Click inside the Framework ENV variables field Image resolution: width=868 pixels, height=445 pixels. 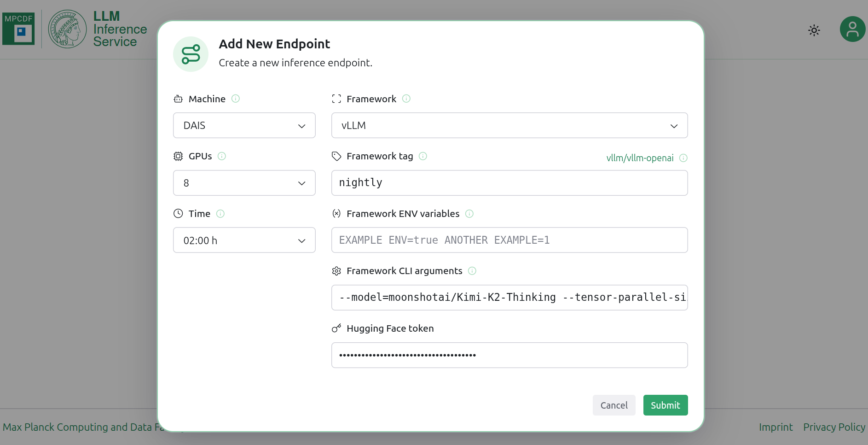(x=509, y=240)
